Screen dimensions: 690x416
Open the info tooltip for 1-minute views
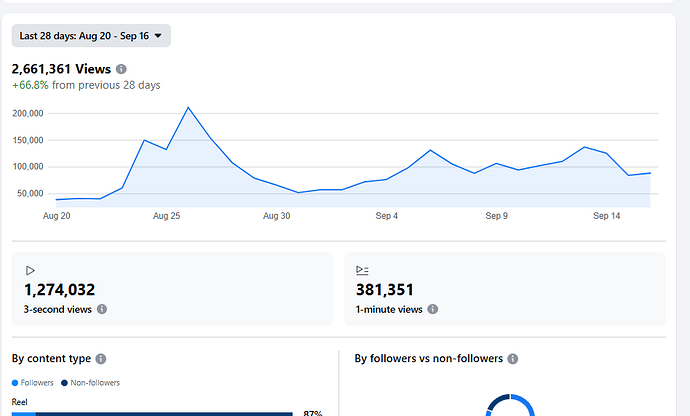[x=432, y=310]
